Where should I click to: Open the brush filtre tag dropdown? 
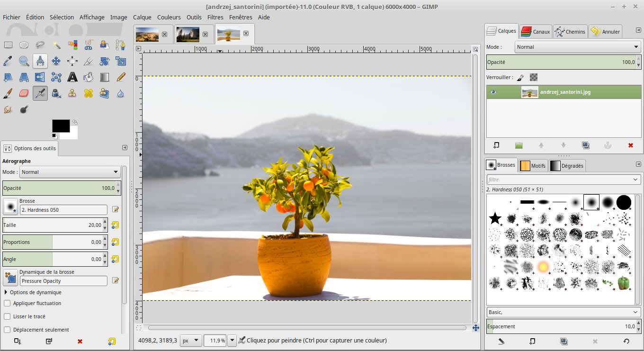pos(636,180)
